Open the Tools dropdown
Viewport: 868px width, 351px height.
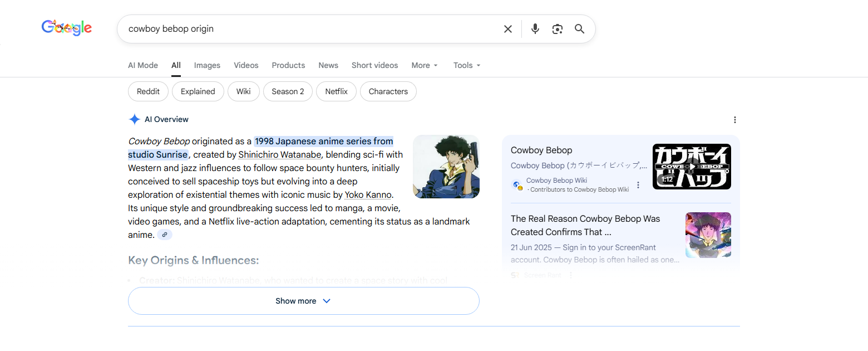point(467,65)
